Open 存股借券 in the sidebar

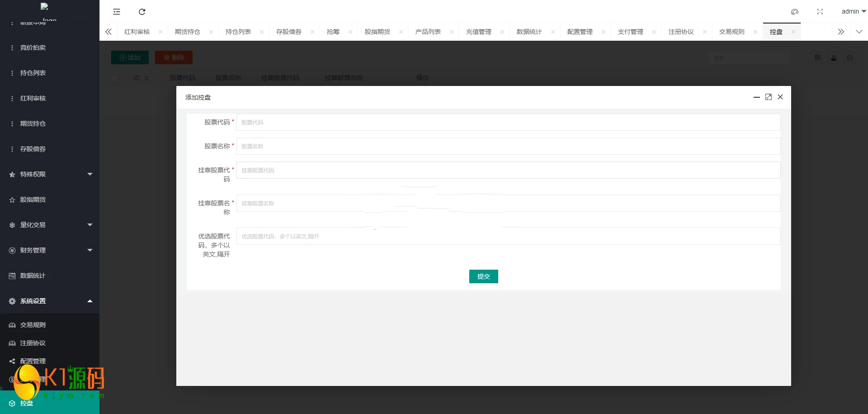tap(50, 149)
